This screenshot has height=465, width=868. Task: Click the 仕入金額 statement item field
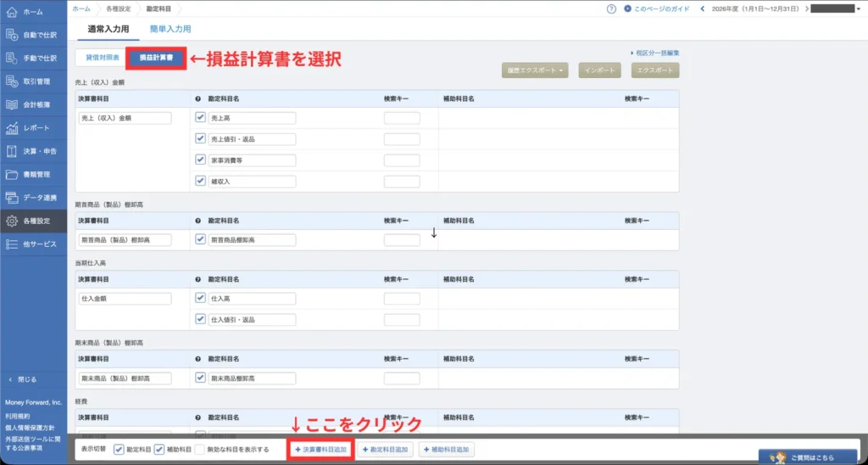click(125, 299)
